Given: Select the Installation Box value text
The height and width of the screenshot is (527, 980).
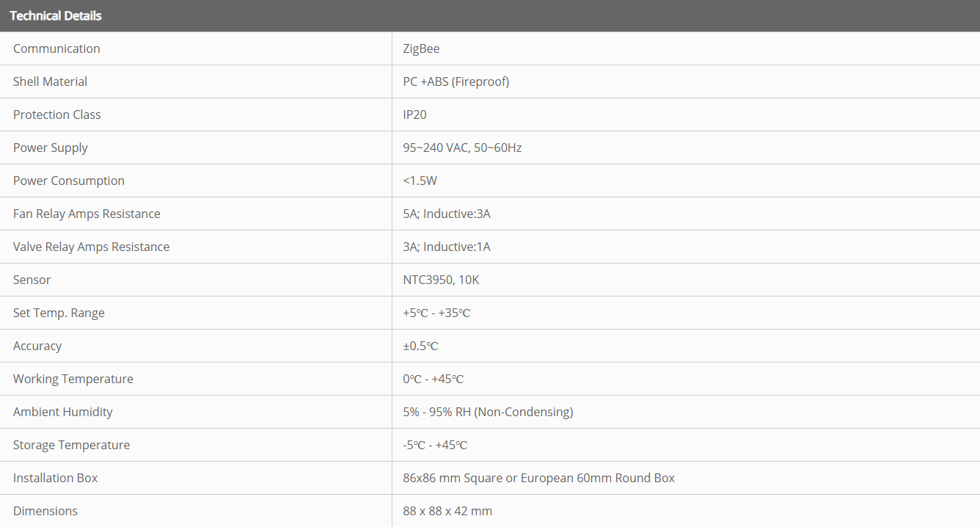Looking at the screenshot, I should point(538,478).
